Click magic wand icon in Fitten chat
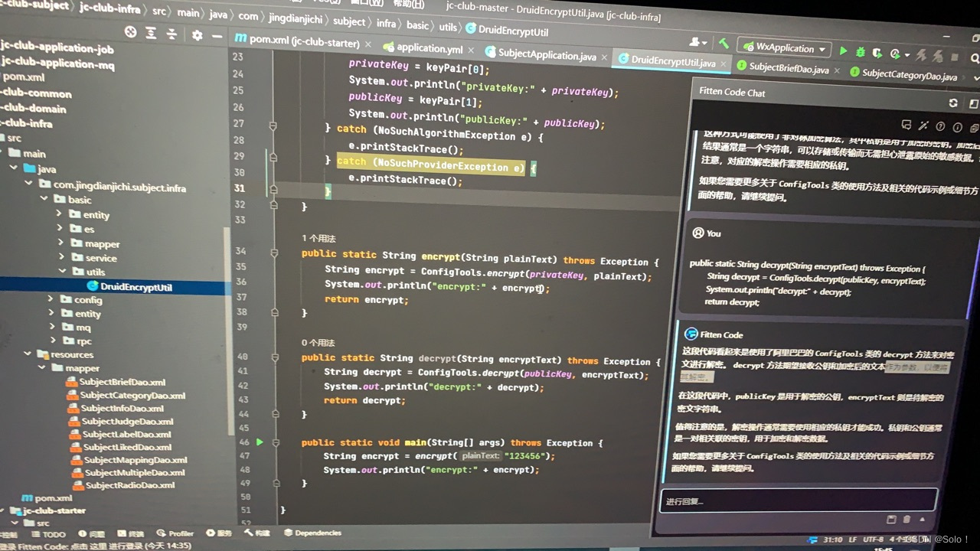The image size is (980, 551). (x=923, y=126)
